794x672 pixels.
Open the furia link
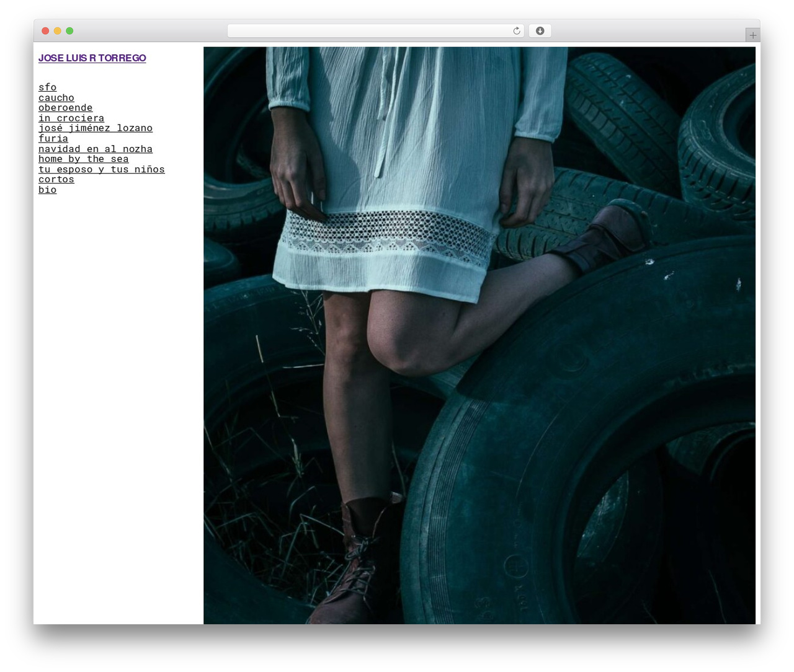click(x=53, y=139)
